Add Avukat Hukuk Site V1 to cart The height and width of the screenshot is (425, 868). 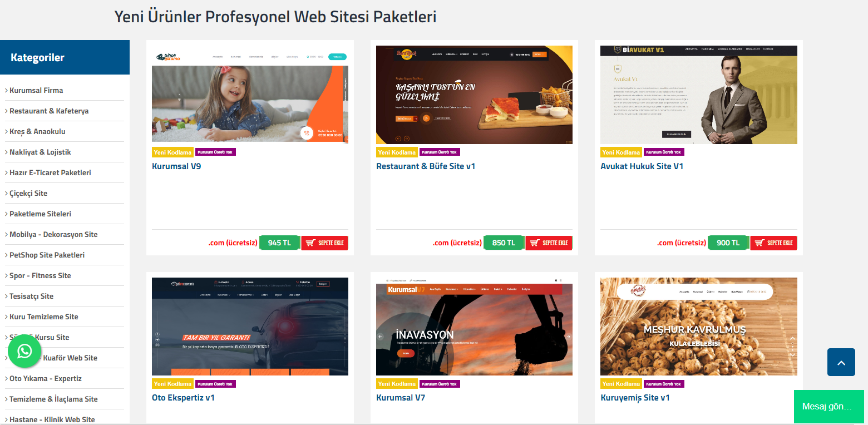point(773,243)
